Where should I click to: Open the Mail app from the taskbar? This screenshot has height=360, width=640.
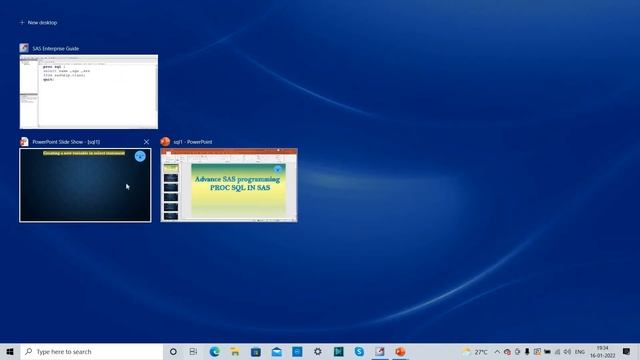pyautogui.click(x=276, y=351)
